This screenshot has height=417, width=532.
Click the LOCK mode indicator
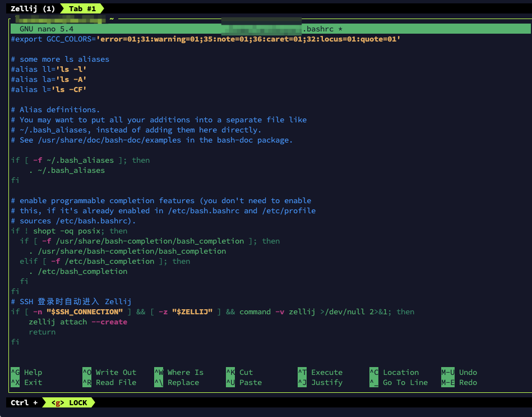[78, 402]
